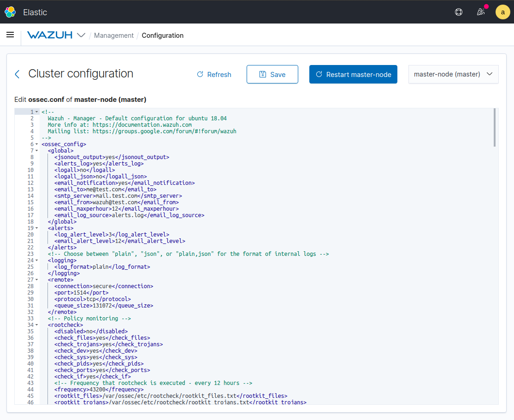514x420 pixels.
Task: Collapse the logging section fold arrow
Action: tap(36, 260)
